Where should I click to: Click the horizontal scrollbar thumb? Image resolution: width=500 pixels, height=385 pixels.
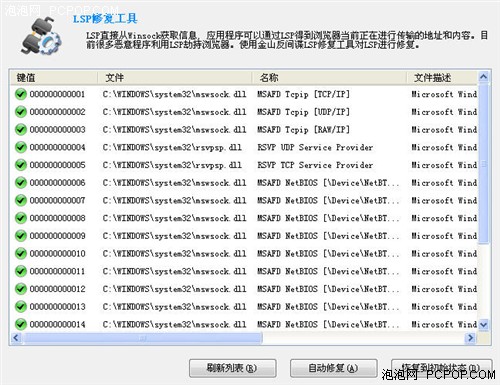pyautogui.click(x=142, y=338)
